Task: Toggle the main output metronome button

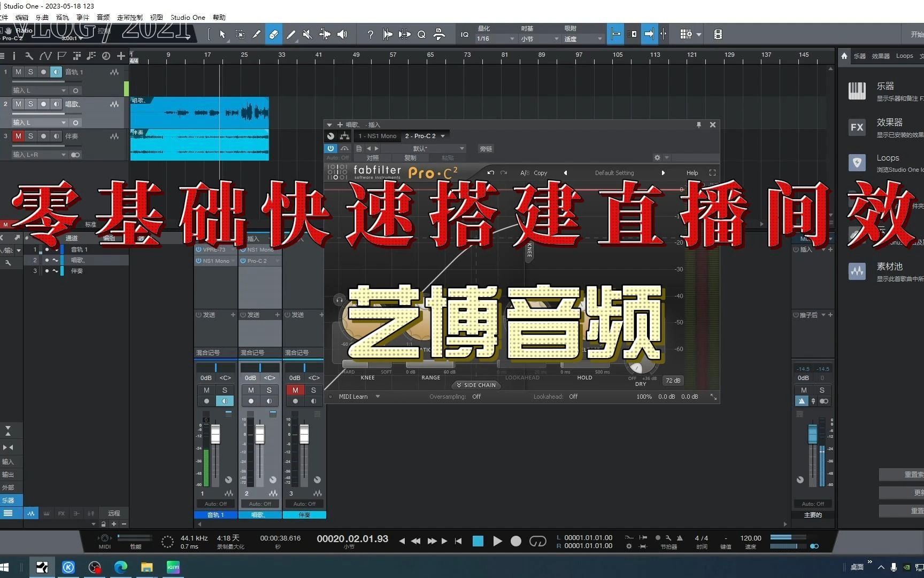Action: tap(802, 401)
